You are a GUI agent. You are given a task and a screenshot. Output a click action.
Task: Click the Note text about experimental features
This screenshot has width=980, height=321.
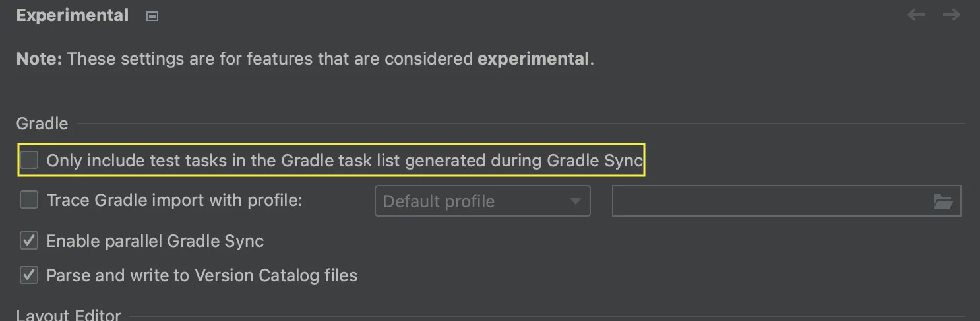point(264,59)
